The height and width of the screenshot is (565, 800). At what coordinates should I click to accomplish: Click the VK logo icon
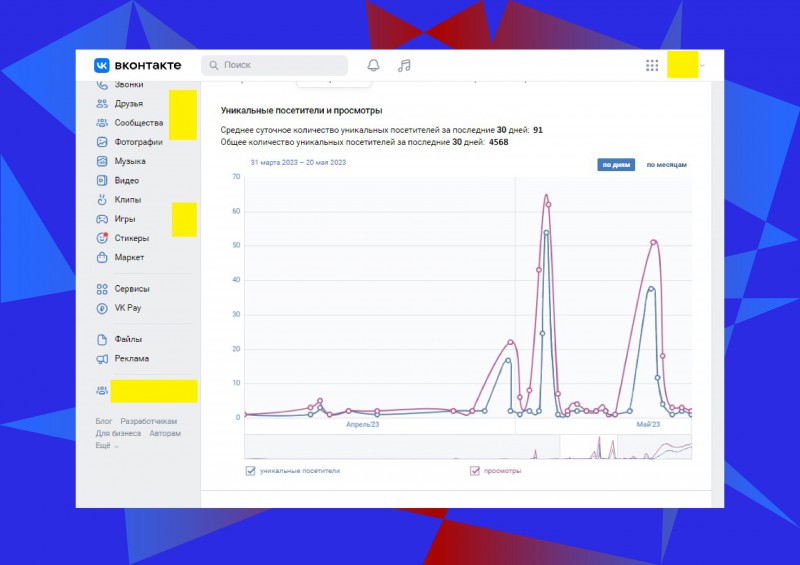tap(102, 65)
